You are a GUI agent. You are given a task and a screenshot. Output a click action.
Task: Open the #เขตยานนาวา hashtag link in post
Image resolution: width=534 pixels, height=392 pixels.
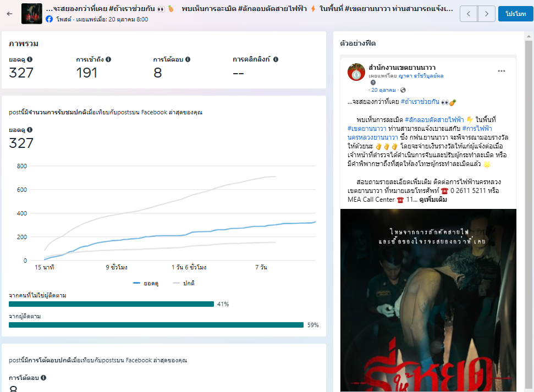pyautogui.click(x=367, y=128)
